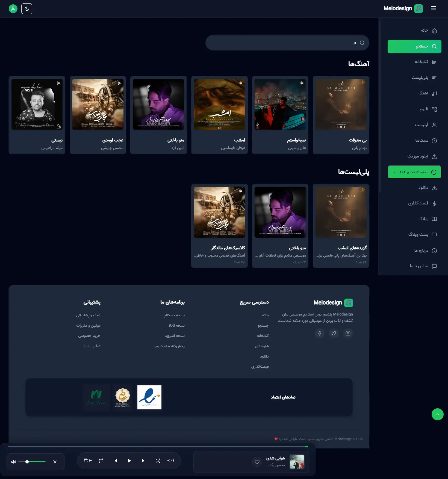Close the music player bar

click(55, 462)
